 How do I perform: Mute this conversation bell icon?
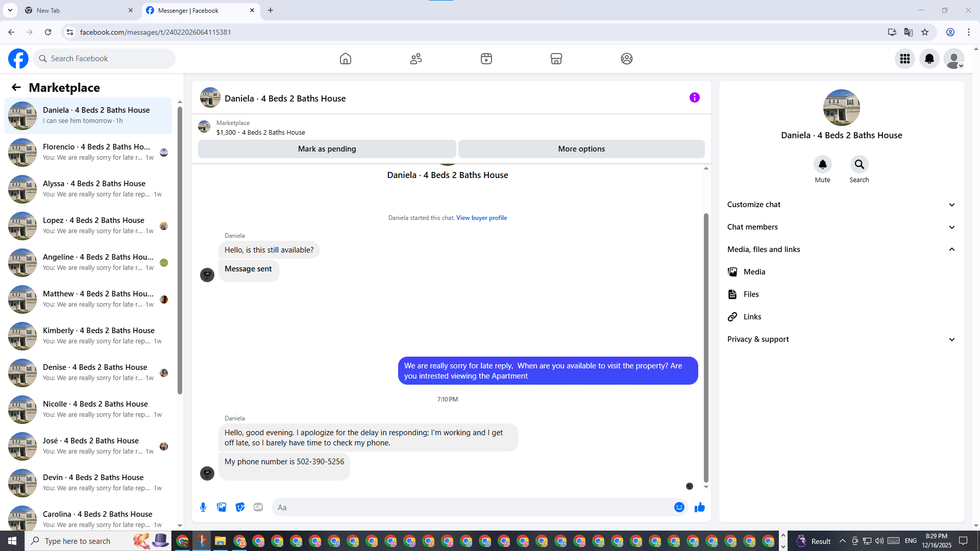[823, 164]
